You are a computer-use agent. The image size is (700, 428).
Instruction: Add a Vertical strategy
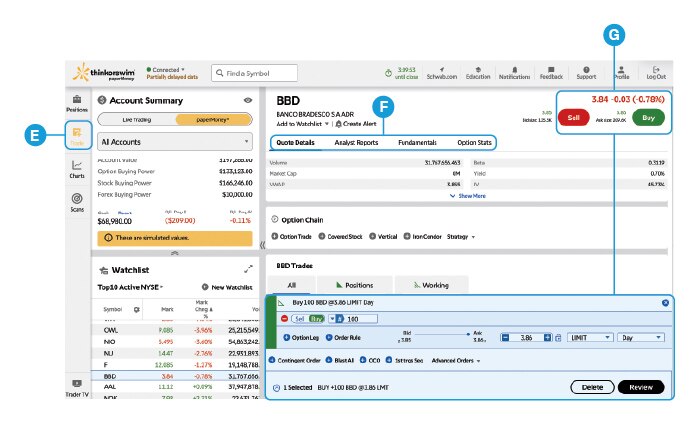point(383,237)
